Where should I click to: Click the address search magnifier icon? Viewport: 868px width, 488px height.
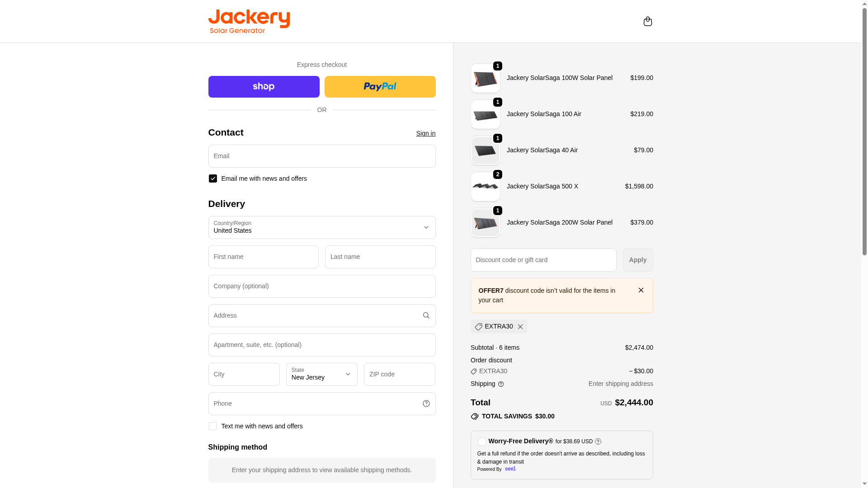pyautogui.click(x=426, y=315)
